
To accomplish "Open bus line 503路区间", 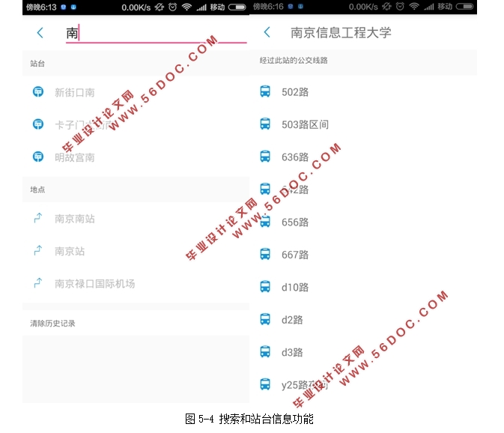I will coord(305,124).
